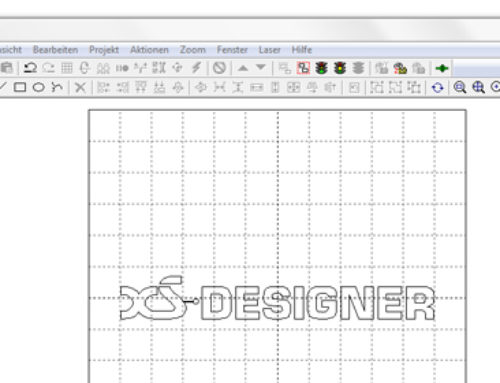Image resolution: width=500 pixels, height=383 pixels.
Task: Click the lightning bolt toolbar icon
Action: pyautogui.click(x=196, y=68)
